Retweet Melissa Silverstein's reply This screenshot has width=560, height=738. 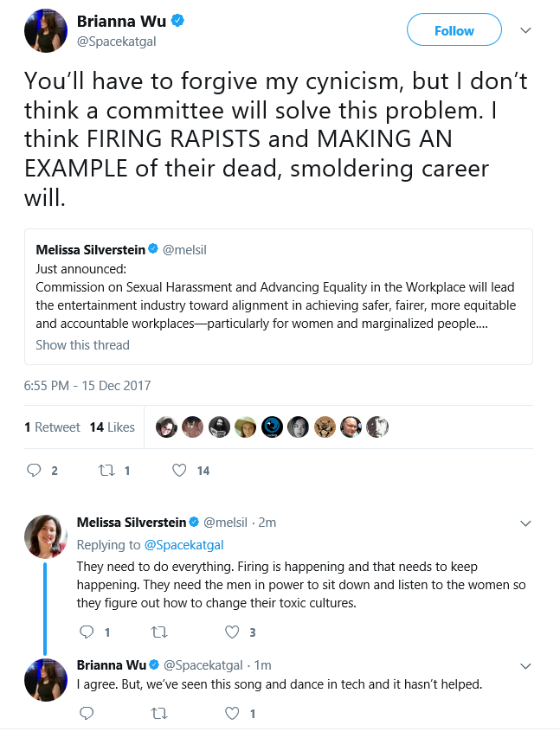(159, 632)
